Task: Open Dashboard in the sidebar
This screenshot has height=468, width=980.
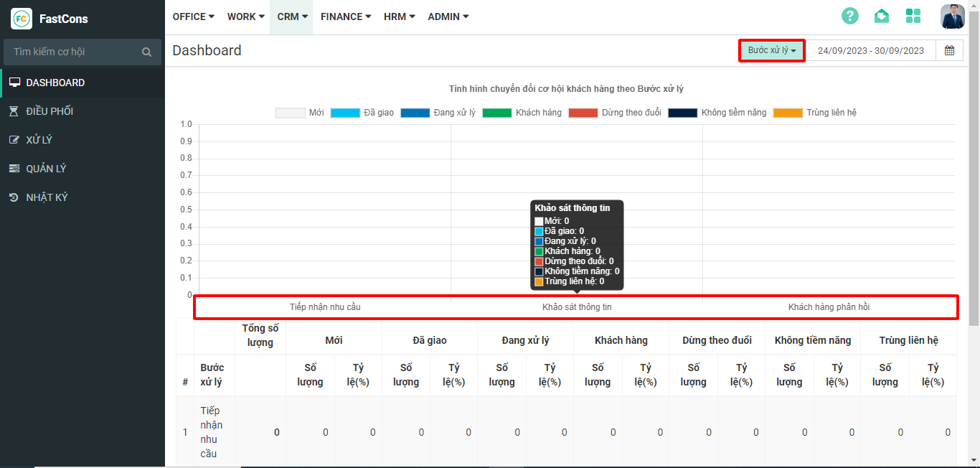Action: [55, 83]
